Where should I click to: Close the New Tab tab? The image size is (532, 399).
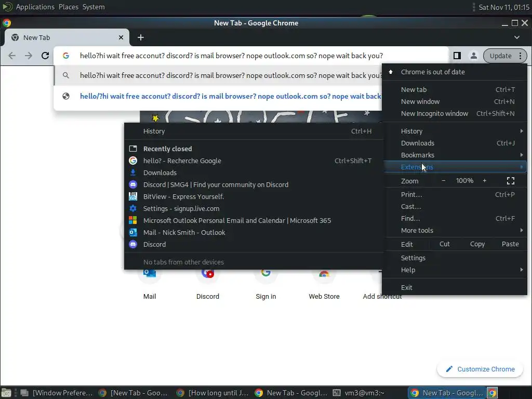(x=121, y=37)
